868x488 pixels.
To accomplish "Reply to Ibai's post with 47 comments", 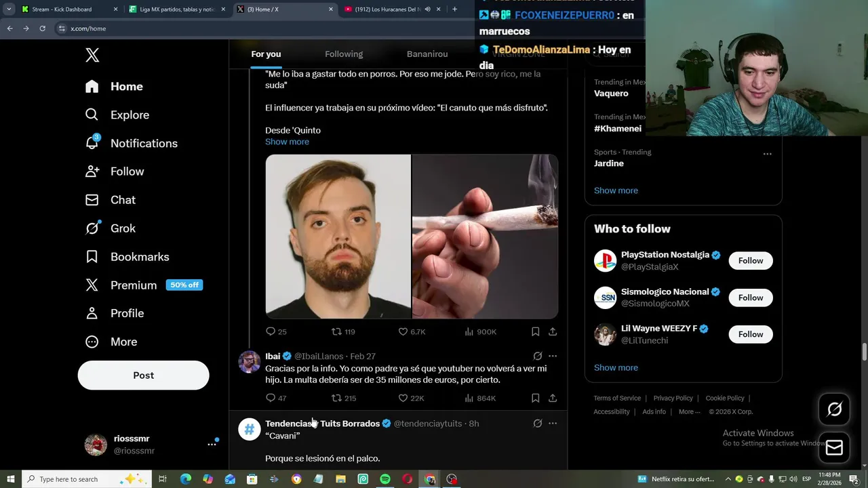I will tap(276, 398).
